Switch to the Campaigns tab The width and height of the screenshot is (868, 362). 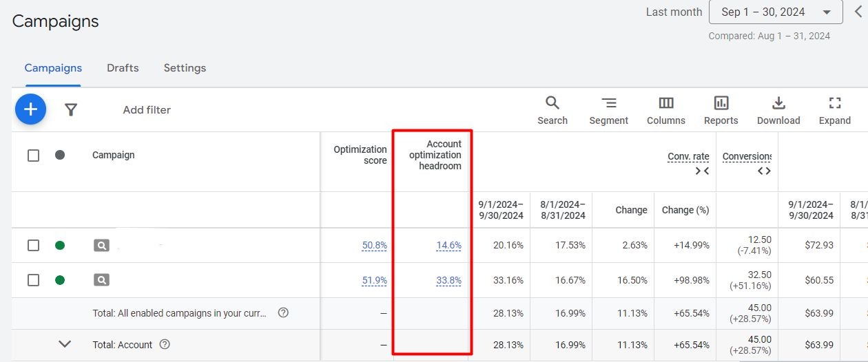53,68
